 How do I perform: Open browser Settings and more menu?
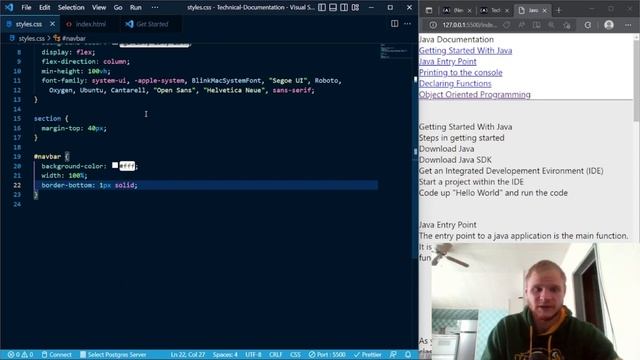point(628,25)
